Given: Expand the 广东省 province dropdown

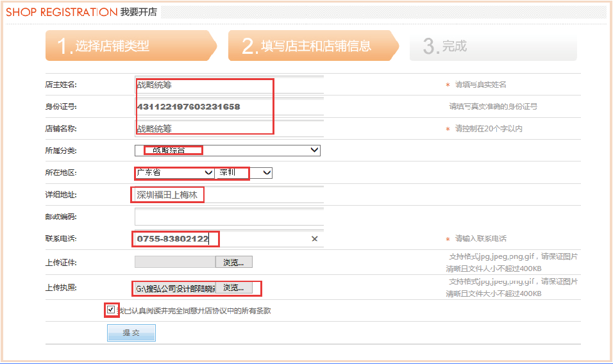Looking at the screenshot, I should pos(174,173).
